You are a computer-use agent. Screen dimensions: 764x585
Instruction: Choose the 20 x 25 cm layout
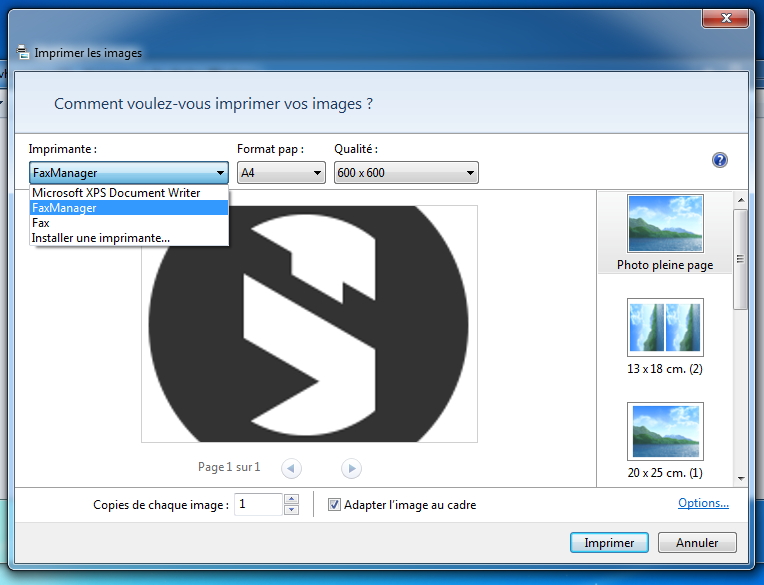click(x=665, y=431)
